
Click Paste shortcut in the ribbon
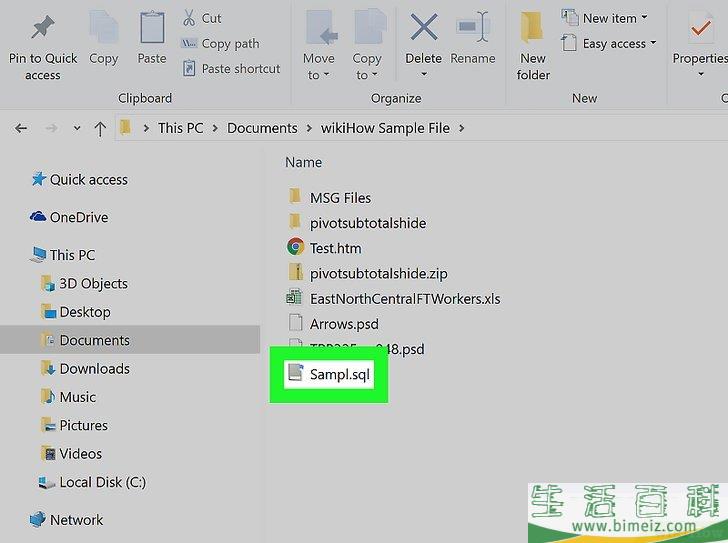click(231, 69)
